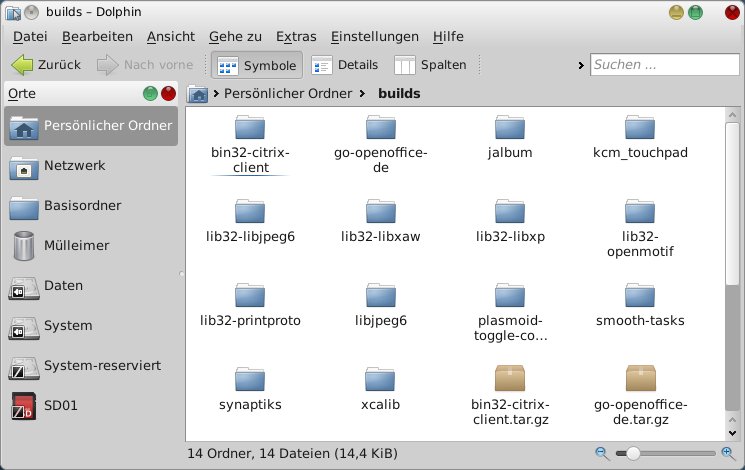Select the go-openoffice-de folder
The image size is (745, 470).
point(381,144)
